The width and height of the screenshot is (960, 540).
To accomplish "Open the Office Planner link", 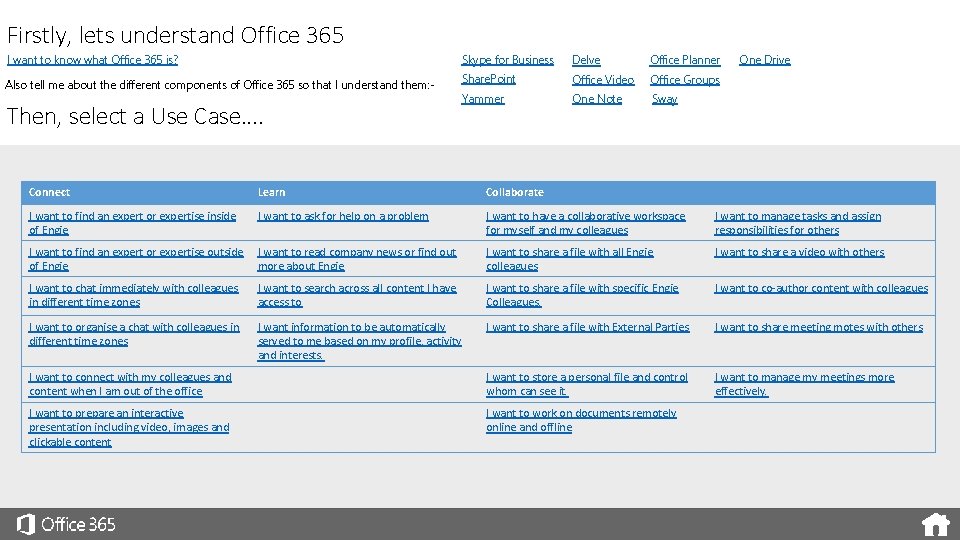I will (x=685, y=60).
